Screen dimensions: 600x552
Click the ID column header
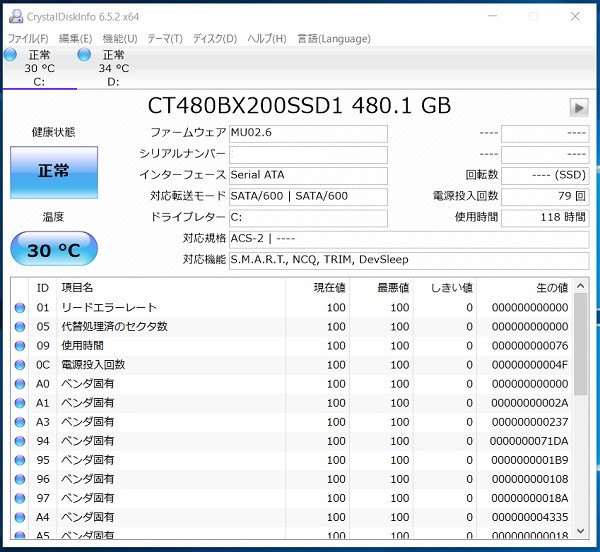click(x=42, y=288)
